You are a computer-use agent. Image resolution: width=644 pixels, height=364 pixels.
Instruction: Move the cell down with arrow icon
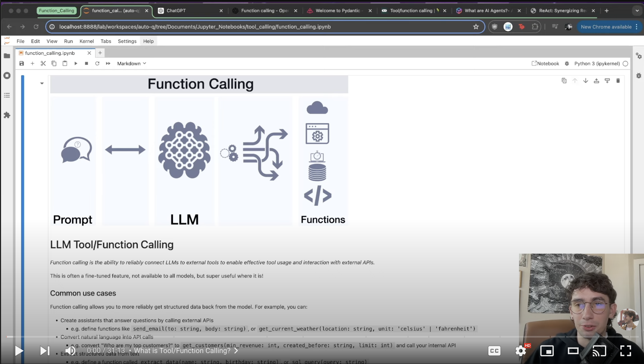[x=586, y=81]
